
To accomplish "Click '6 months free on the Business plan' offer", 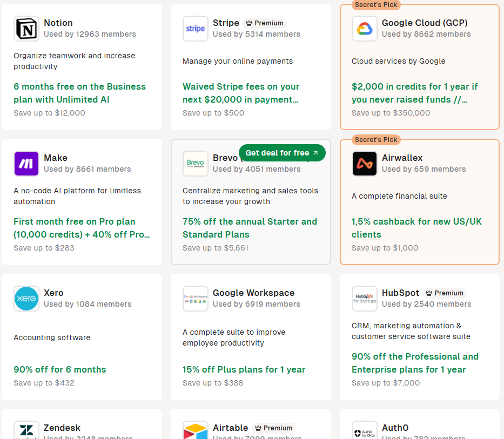I will pyautogui.click(x=79, y=93).
